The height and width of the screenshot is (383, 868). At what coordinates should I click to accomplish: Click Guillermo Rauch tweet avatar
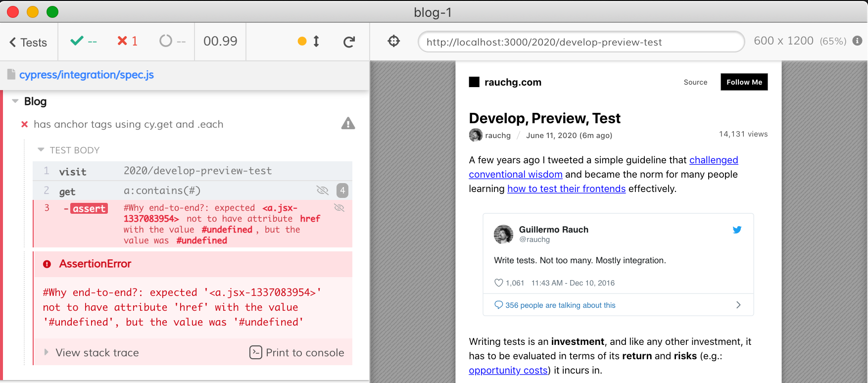[503, 234]
